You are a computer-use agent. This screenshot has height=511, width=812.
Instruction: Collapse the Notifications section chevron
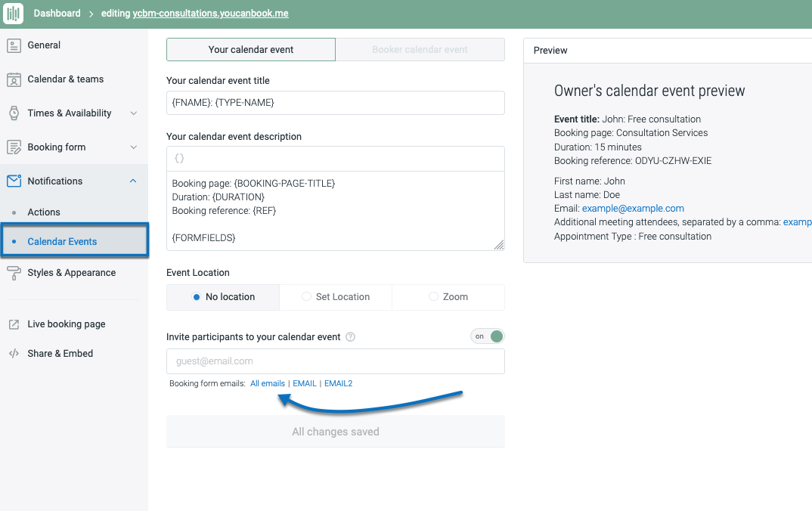click(133, 181)
